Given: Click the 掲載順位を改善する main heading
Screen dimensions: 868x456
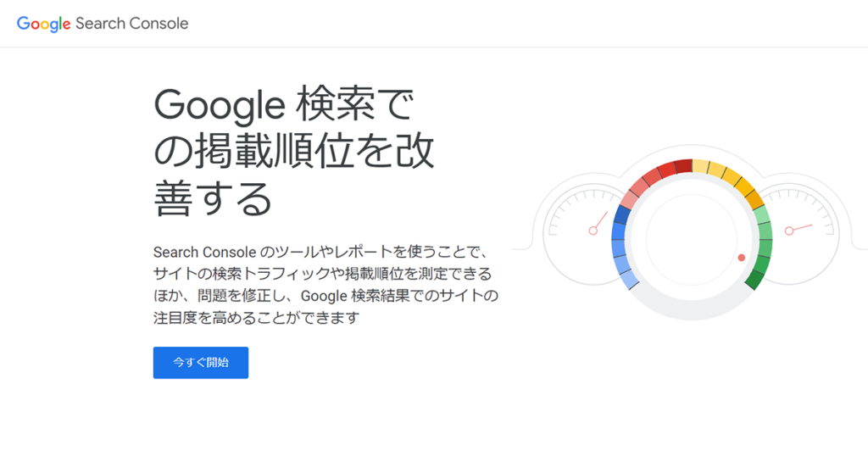Looking at the screenshot, I should [294, 153].
